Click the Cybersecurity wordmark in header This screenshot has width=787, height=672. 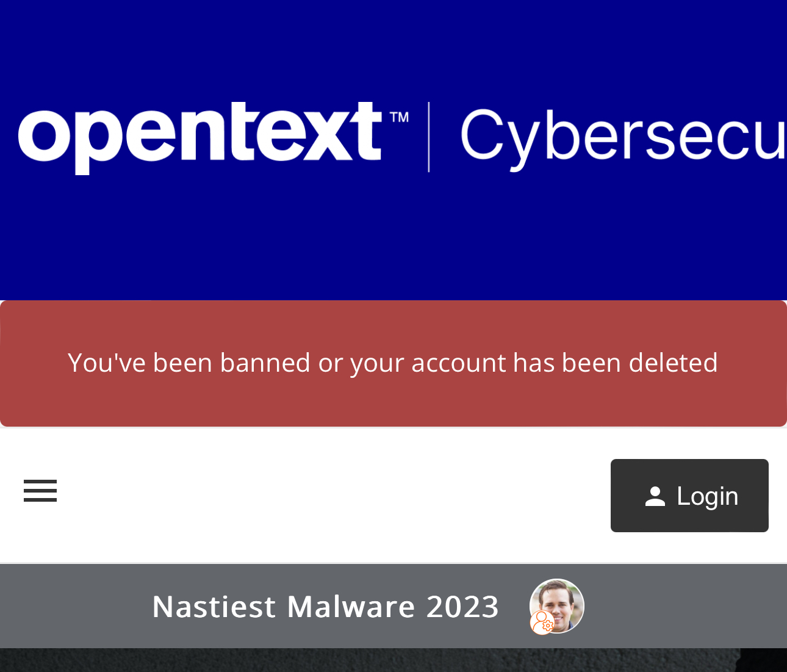(622, 137)
